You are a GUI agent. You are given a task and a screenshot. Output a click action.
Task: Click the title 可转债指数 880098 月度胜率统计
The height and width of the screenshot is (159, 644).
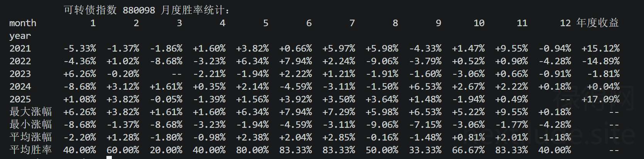(147, 10)
